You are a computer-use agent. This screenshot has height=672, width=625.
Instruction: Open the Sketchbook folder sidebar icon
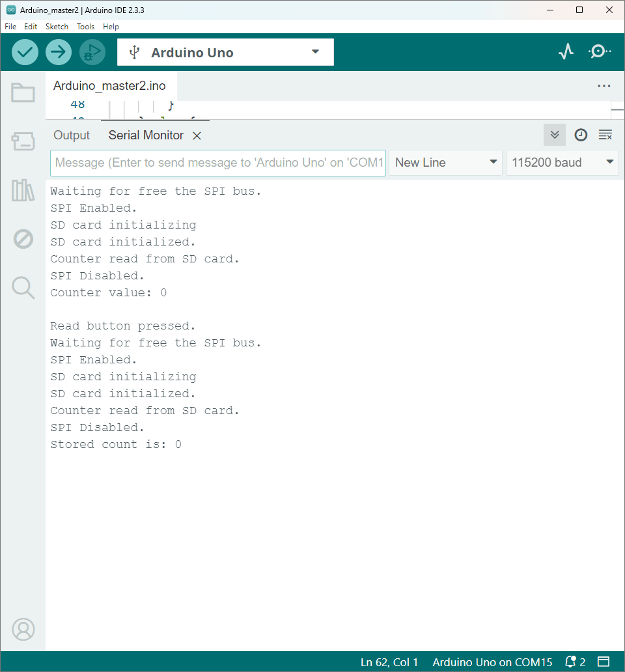[x=23, y=92]
